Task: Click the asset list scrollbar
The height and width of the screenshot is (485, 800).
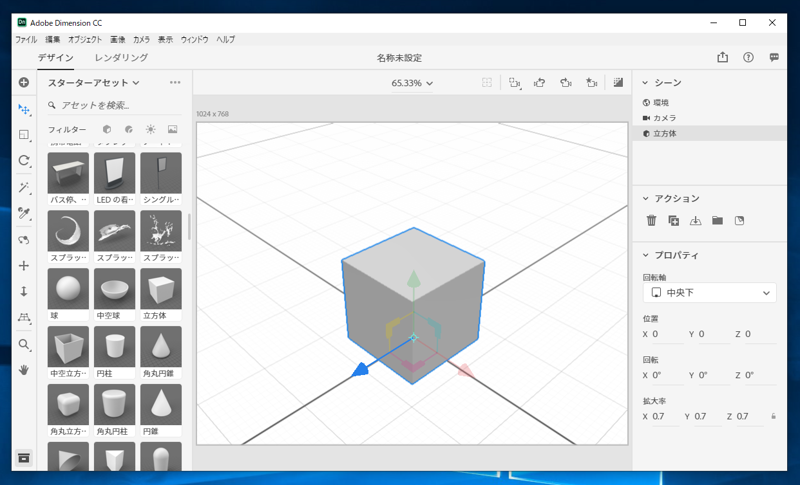Action: coord(189,226)
